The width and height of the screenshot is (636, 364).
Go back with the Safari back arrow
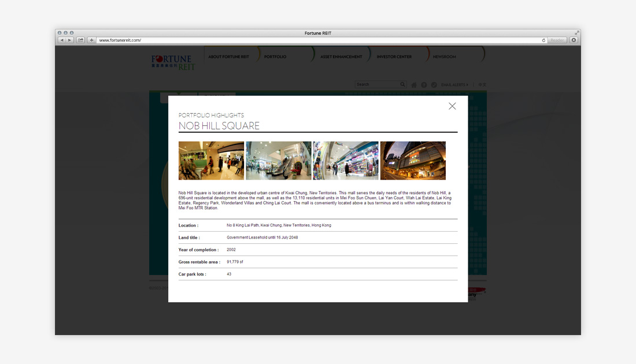point(62,40)
